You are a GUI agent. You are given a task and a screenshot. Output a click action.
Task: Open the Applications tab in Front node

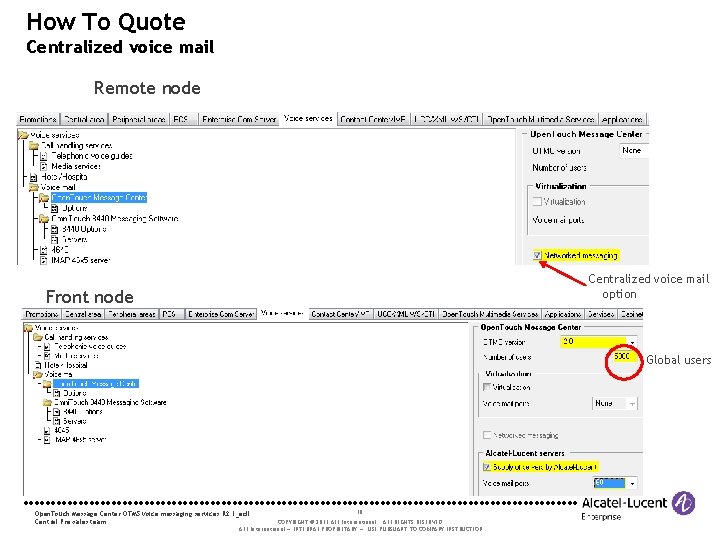point(562,314)
